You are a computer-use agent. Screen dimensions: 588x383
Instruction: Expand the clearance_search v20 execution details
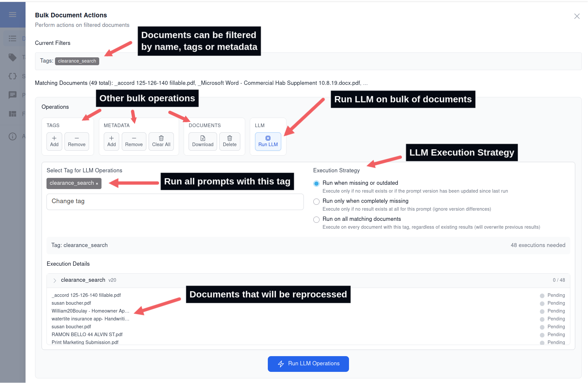coord(55,280)
